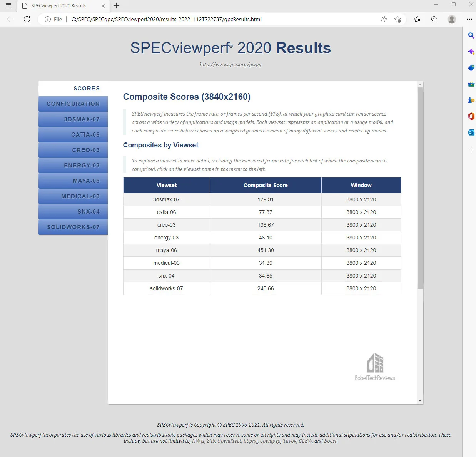Open the MEDICAL-03 viewset menu
Image resolution: width=476 pixels, height=457 pixels.
coord(73,196)
